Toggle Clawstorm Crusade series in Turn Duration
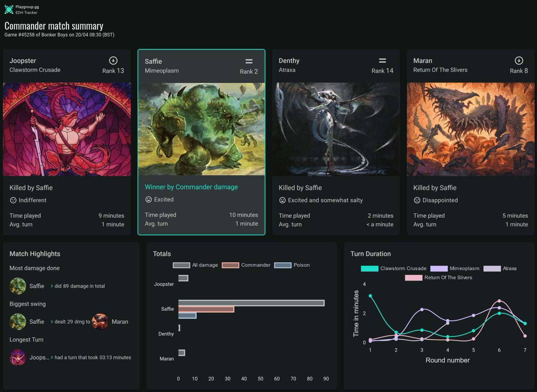 point(393,268)
